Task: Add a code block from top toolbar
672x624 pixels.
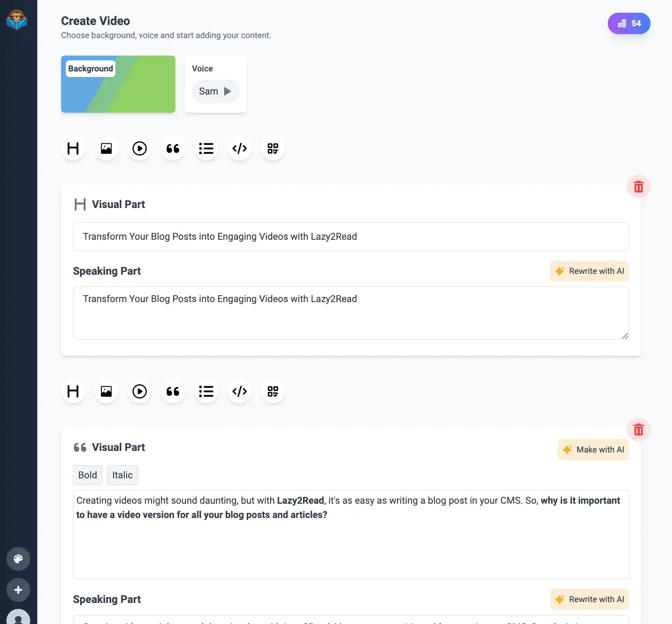Action: click(x=240, y=148)
